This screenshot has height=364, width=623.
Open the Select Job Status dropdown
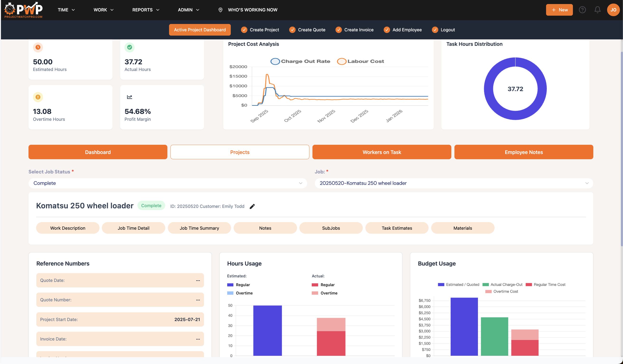coord(168,183)
